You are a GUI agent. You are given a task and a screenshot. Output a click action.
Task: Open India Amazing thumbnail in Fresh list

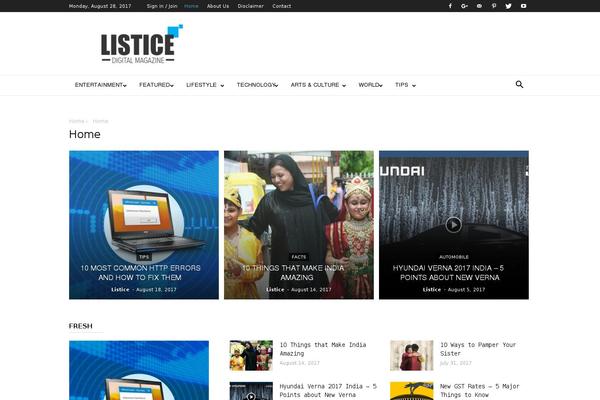point(251,356)
